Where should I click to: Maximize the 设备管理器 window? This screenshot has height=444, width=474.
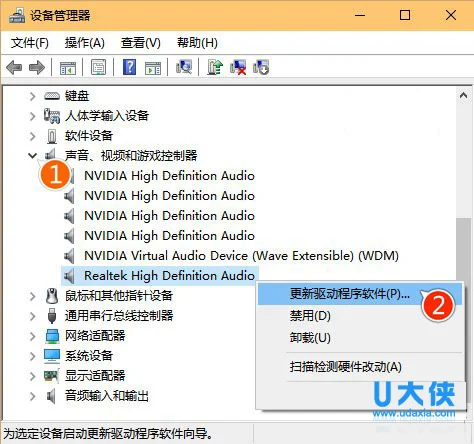[405, 15]
